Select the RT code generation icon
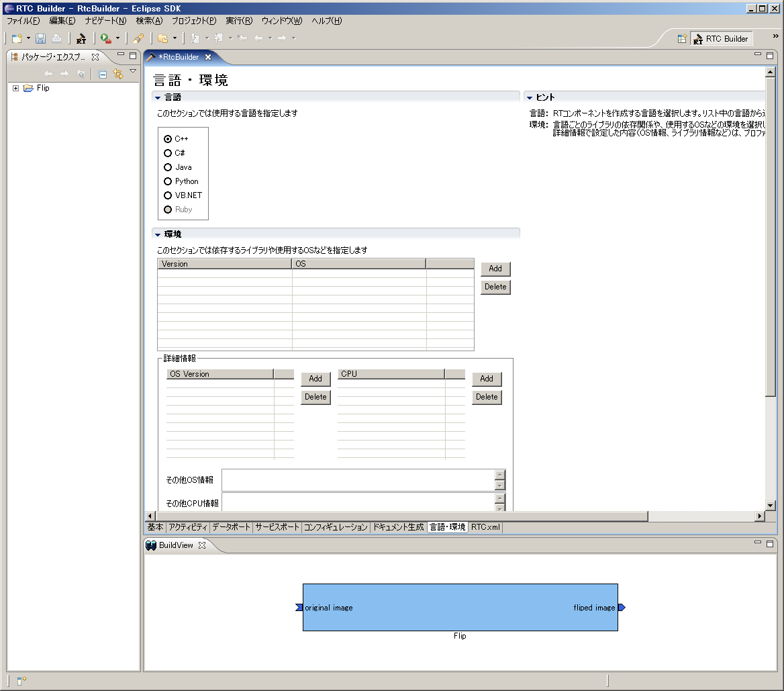This screenshot has height=691, width=784. [81, 38]
